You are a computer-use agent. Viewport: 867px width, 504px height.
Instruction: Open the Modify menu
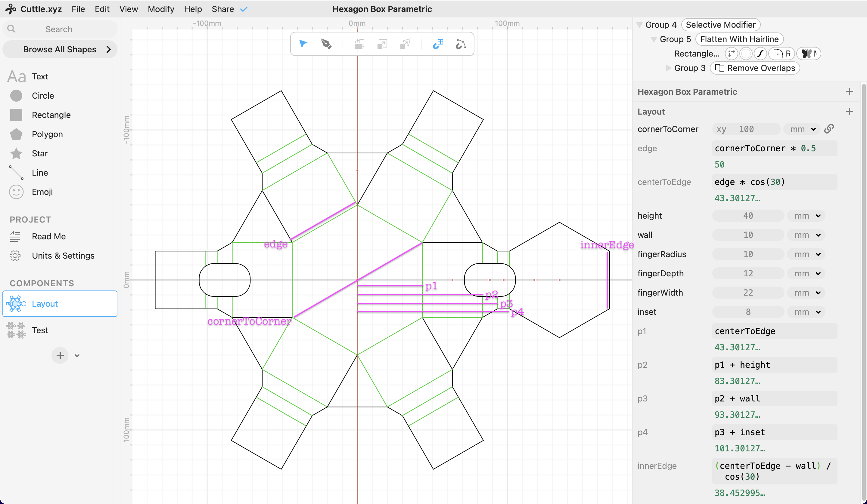tap(161, 9)
